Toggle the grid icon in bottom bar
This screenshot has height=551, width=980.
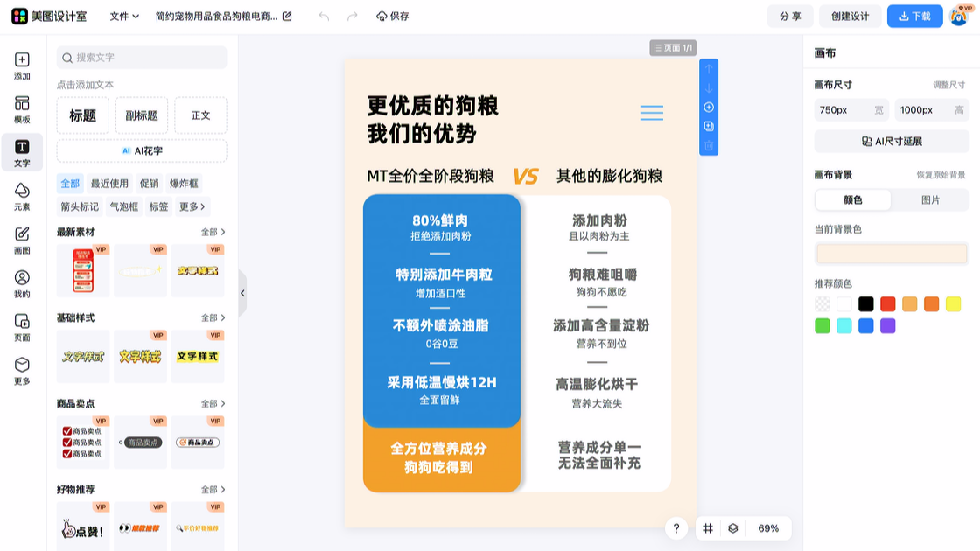708,528
